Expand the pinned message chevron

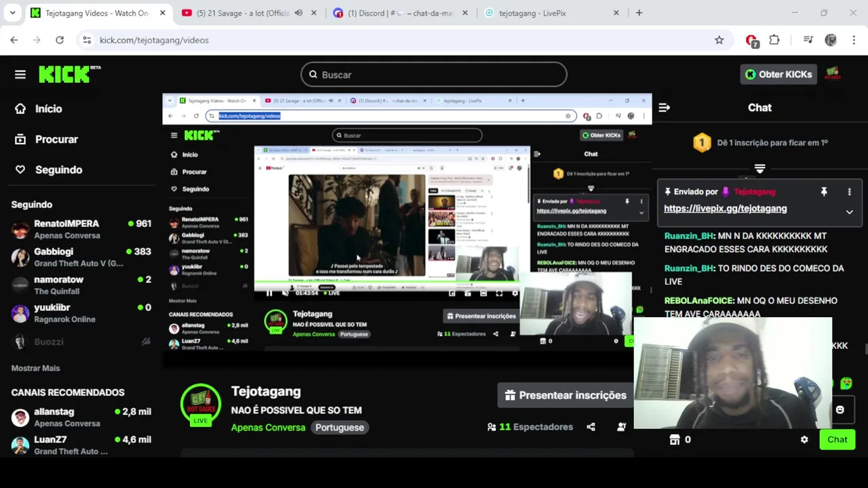tap(849, 211)
